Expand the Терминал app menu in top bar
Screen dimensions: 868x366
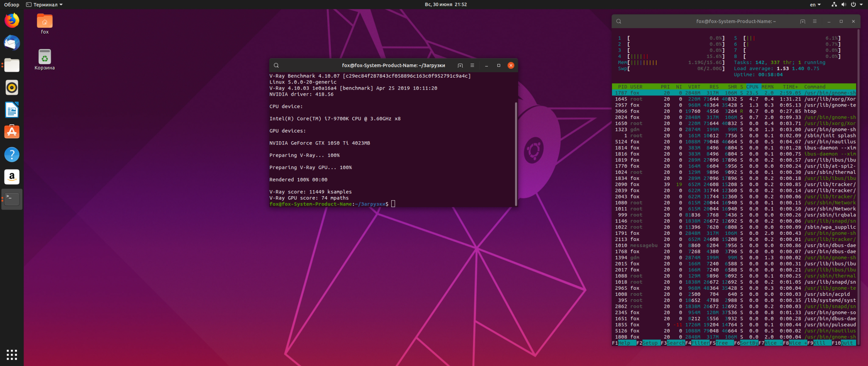point(44,5)
